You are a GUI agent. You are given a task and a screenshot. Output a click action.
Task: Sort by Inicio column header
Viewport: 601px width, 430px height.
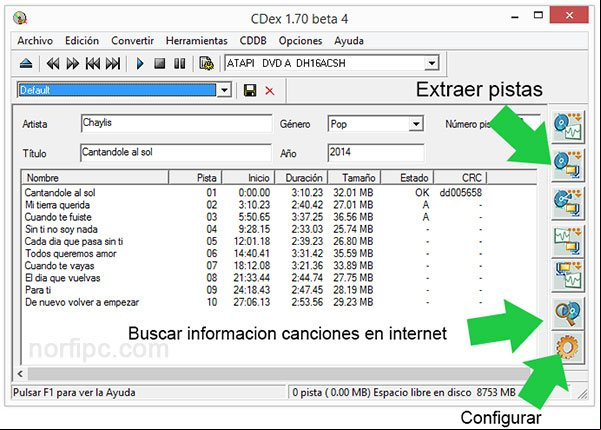[248, 178]
